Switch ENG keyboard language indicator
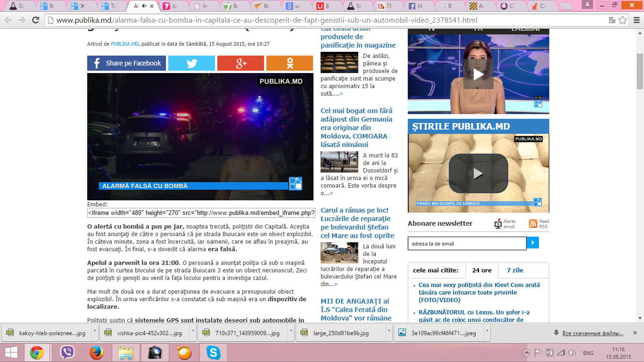Image resolution: width=644 pixels, height=362 pixels. point(588,353)
